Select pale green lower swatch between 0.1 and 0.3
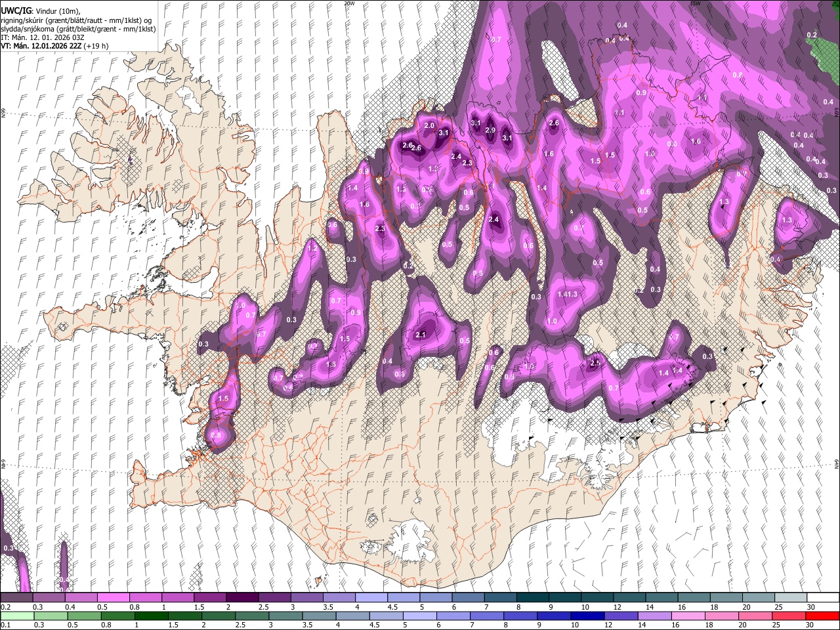This screenshot has width=840, height=630. [x=16, y=616]
